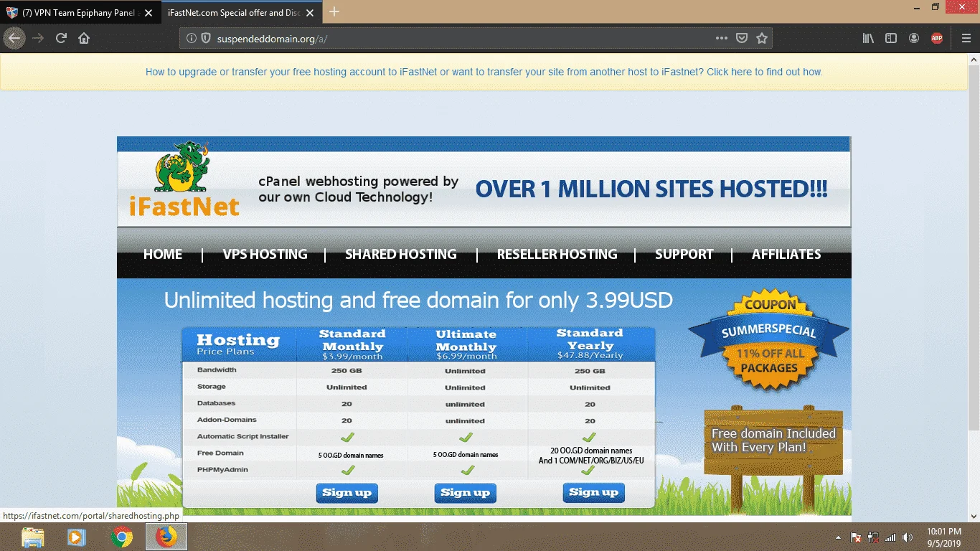This screenshot has width=980, height=551.
Task: Open the Action Center flag icon
Action: [x=856, y=537]
